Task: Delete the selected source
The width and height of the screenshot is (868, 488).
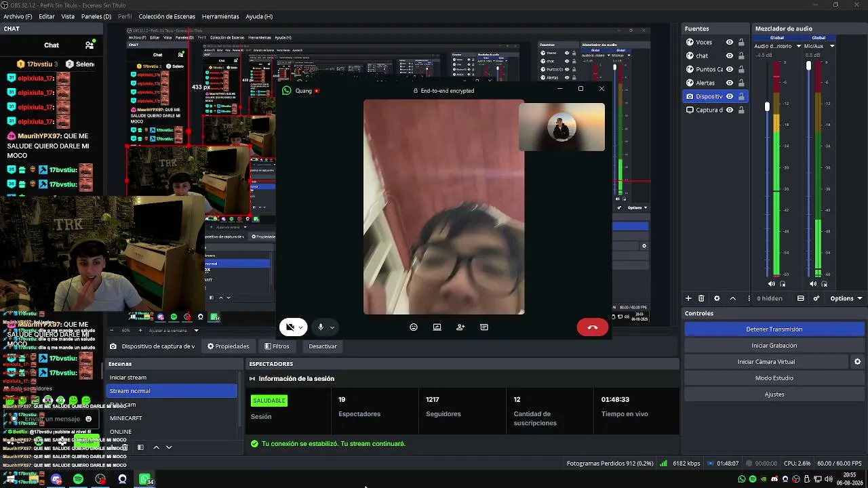Action: (701, 298)
